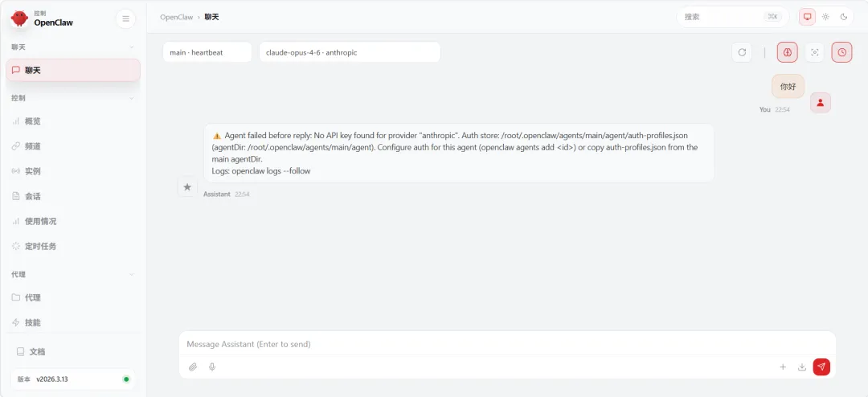Open 定时任务 scheduled tasks in sidebar
This screenshot has width=868, height=397.
coord(73,246)
